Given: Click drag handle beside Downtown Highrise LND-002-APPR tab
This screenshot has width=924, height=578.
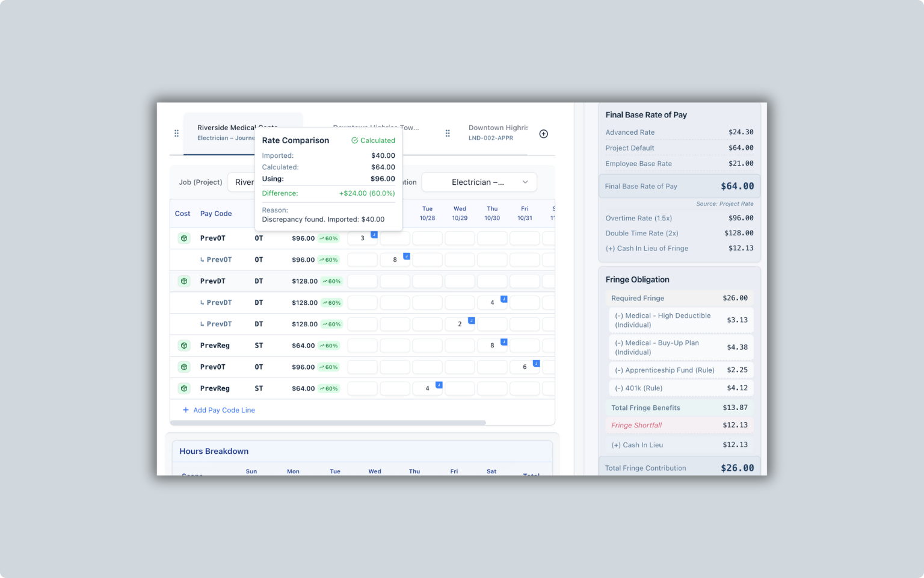Looking at the screenshot, I should (x=448, y=133).
